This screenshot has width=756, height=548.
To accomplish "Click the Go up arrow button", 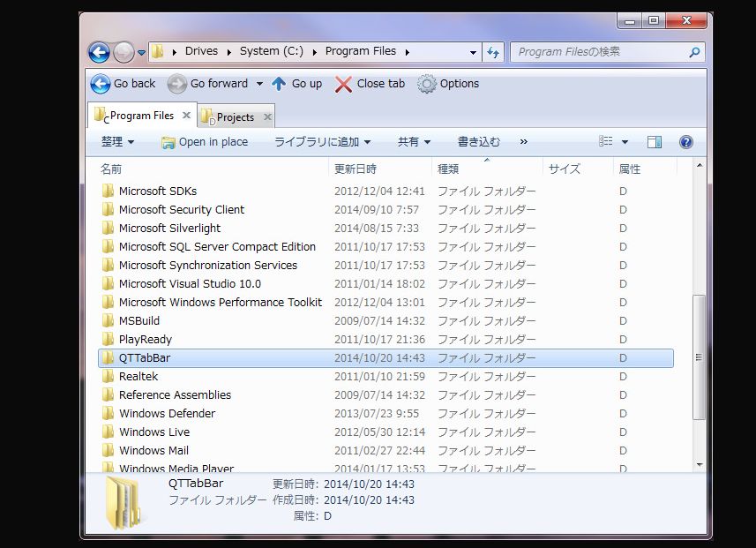I will click(x=296, y=84).
